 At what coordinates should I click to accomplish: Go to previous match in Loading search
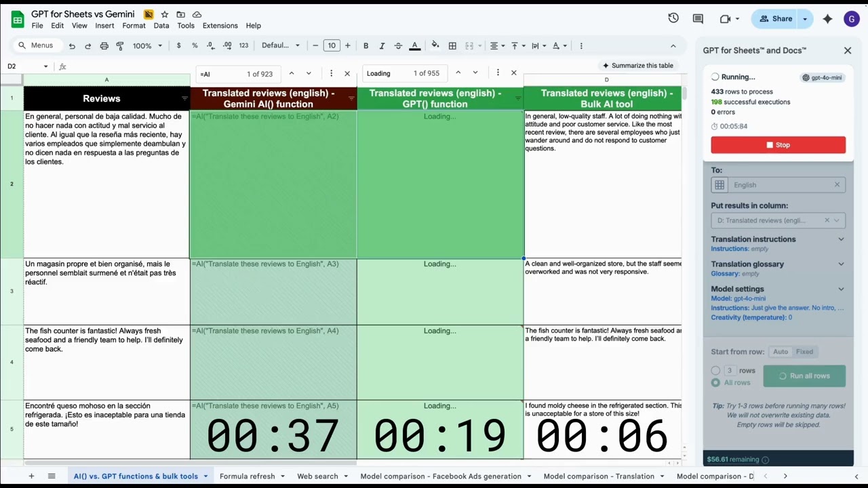click(458, 73)
